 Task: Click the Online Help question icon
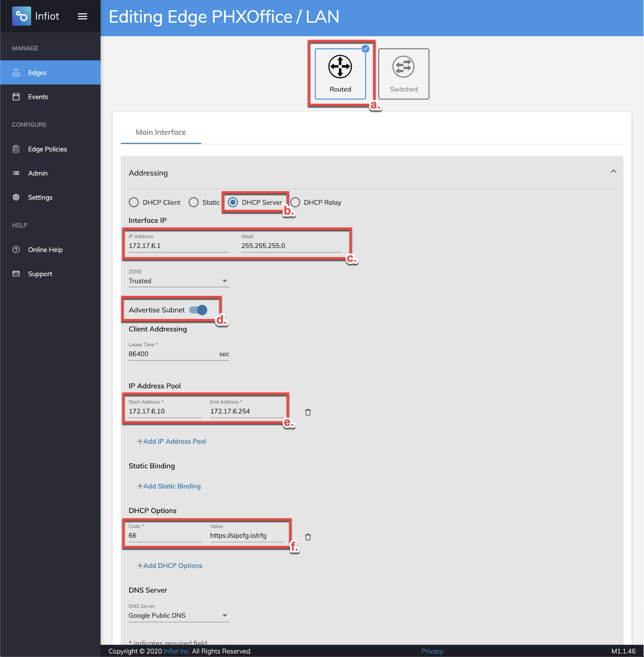tap(16, 250)
